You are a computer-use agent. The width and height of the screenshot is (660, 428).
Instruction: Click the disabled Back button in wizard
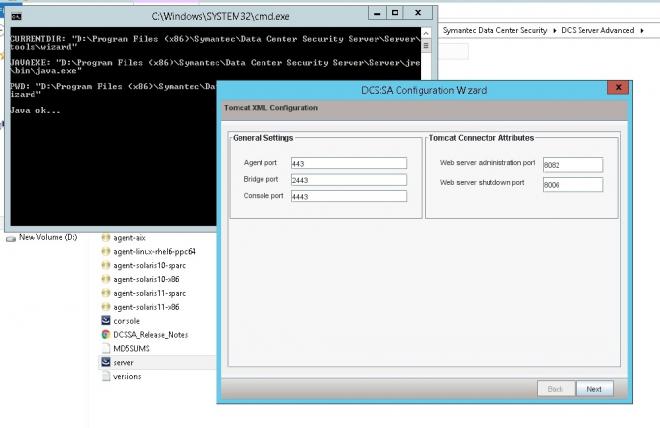pyautogui.click(x=556, y=389)
